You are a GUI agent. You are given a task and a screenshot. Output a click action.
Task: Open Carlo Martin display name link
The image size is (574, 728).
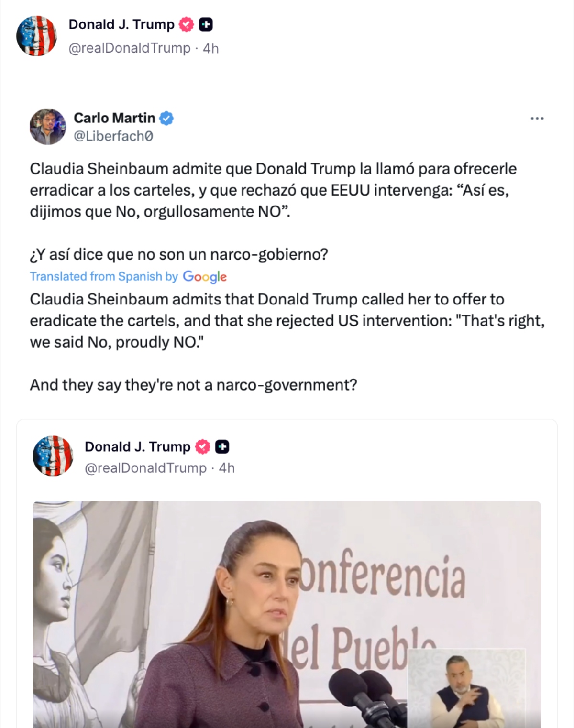click(x=114, y=118)
